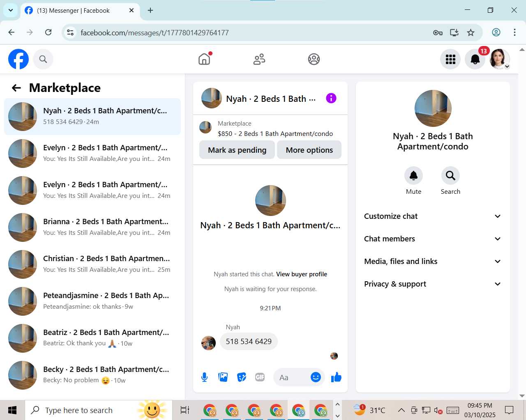Open Task View on taskbar
The height and width of the screenshot is (420, 526).
185,410
